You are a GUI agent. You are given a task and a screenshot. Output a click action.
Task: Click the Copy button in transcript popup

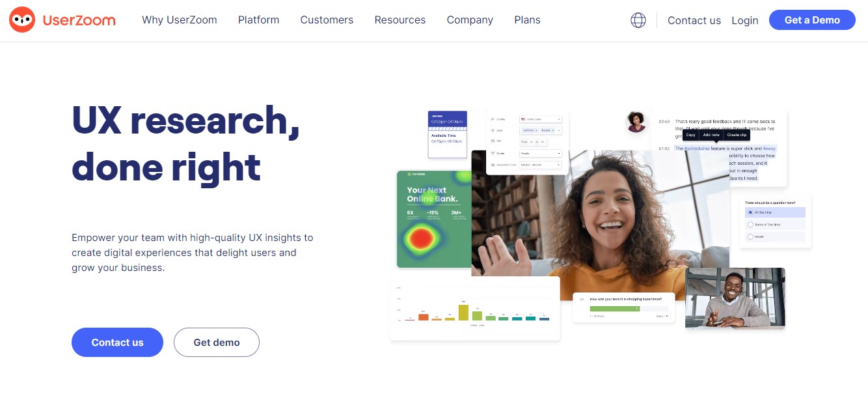point(691,135)
